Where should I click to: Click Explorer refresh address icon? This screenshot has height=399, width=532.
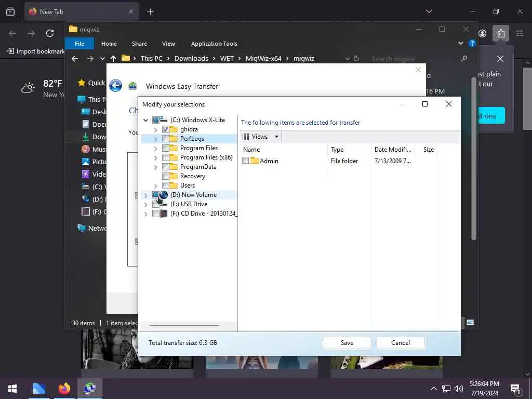click(356, 58)
